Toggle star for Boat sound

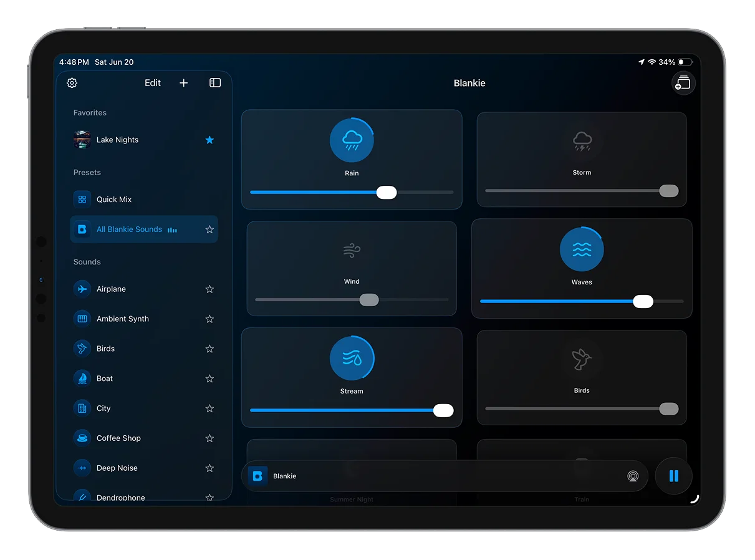coord(209,379)
